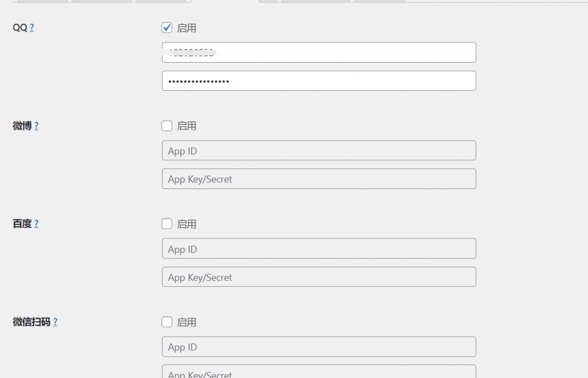Open the QQ help question mark link
The image size is (588, 378).
click(32, 28)
